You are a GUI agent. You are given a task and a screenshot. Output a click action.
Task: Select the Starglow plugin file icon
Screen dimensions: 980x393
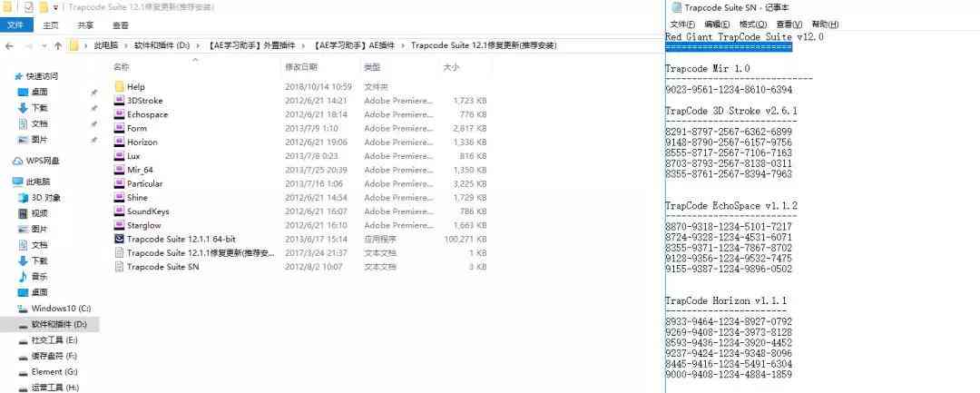tap(120, 225)
